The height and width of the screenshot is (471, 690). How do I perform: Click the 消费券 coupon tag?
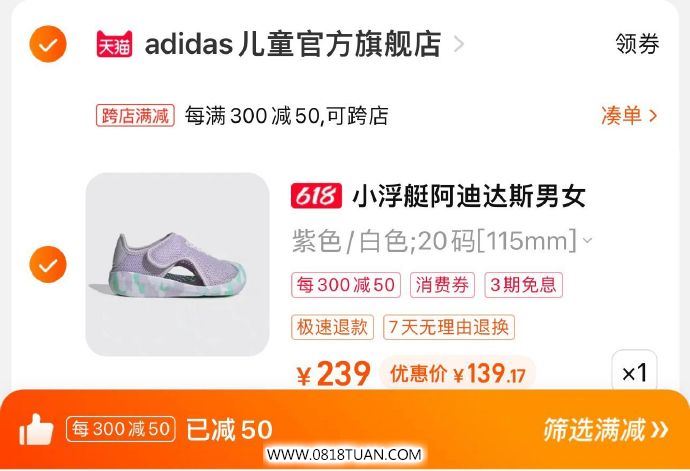[x=442, y=285]
